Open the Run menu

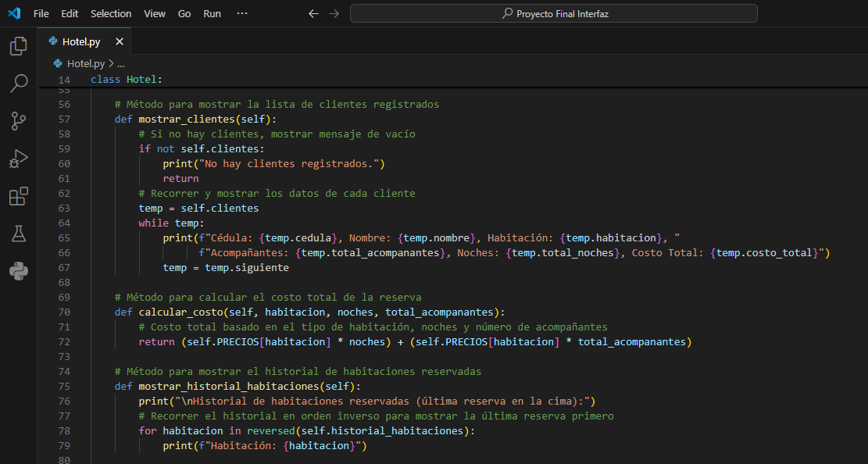pos(212,13)
